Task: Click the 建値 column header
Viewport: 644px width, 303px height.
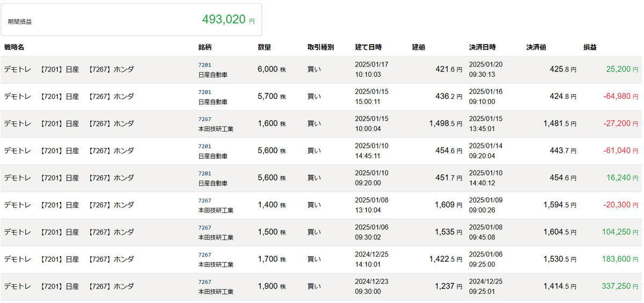Action: pos(419,47)
